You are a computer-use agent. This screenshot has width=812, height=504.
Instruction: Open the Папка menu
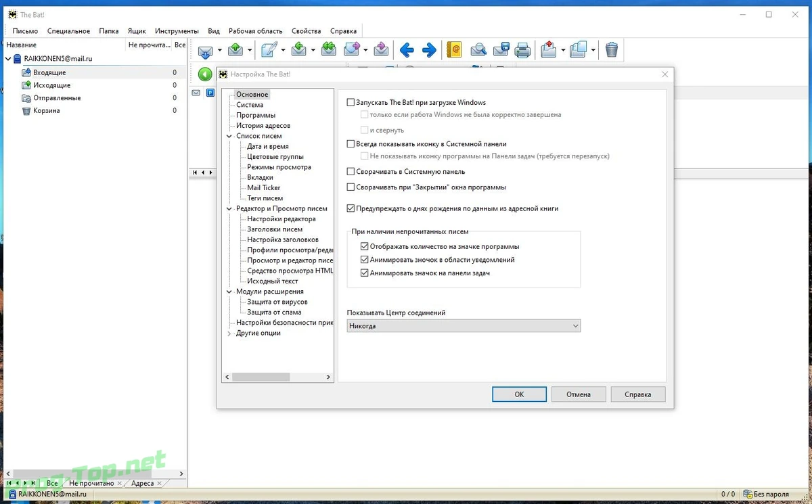click(x=108, y=31)
